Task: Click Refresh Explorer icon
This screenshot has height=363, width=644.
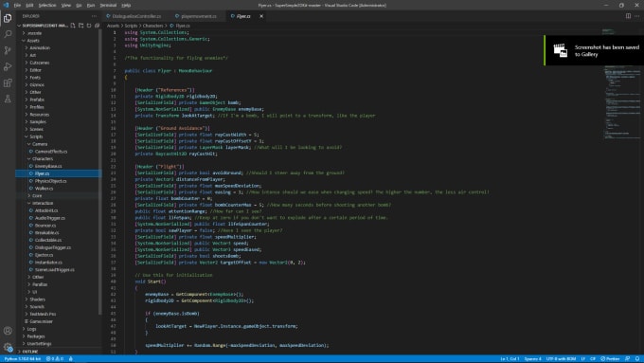Action: 89,26
